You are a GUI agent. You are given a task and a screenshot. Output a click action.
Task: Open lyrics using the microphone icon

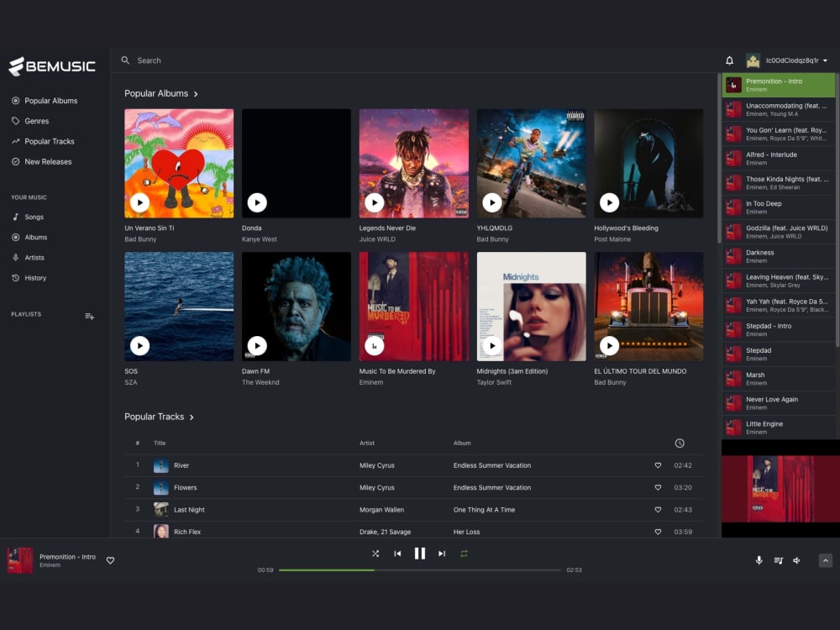pos(759,560)
